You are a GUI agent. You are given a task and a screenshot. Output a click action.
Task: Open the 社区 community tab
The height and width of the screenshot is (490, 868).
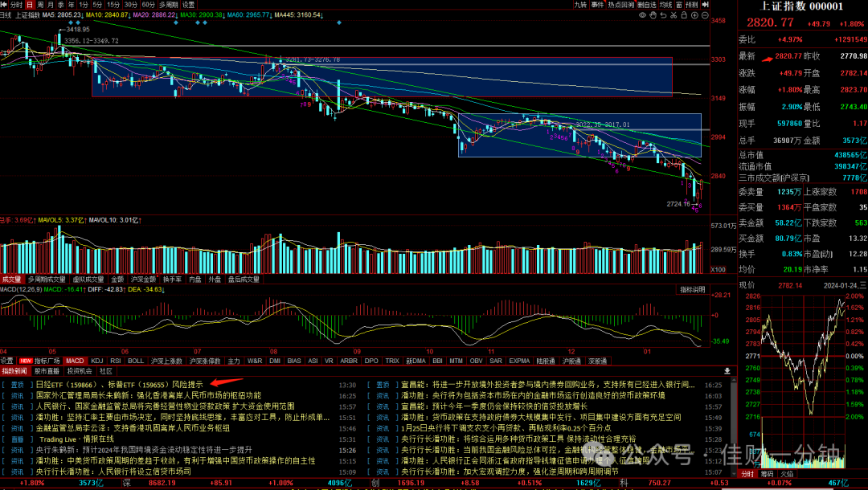pos(106,371)
